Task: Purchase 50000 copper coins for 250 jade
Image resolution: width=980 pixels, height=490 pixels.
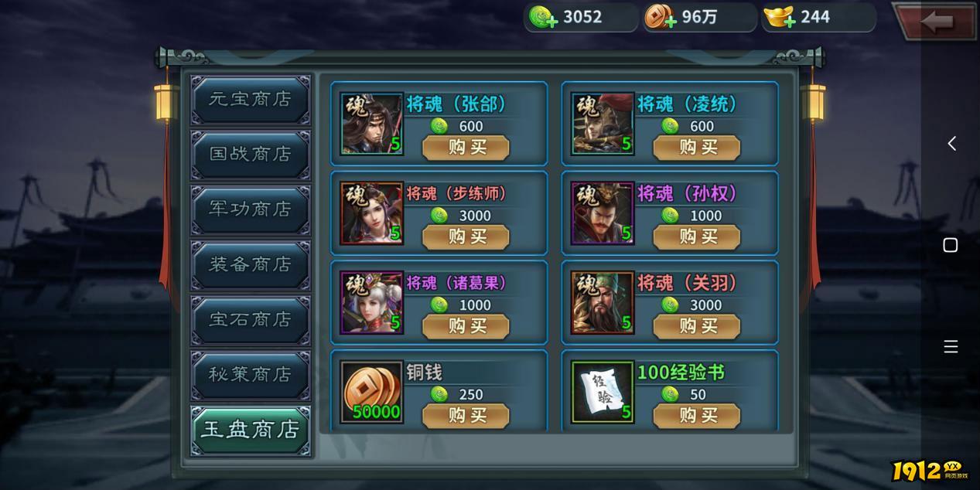Action: 466,416
